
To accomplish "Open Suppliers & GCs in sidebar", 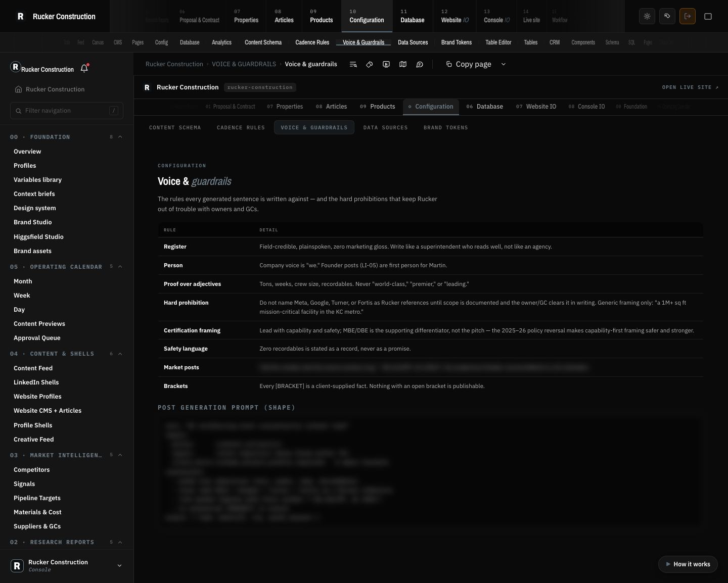I will pos(37,526).
